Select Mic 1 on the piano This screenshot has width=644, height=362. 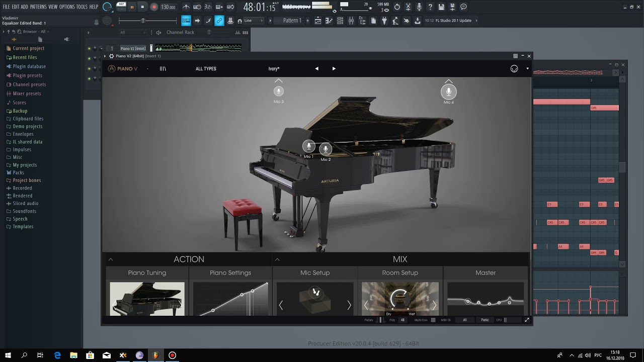click(x=309, y=146)
